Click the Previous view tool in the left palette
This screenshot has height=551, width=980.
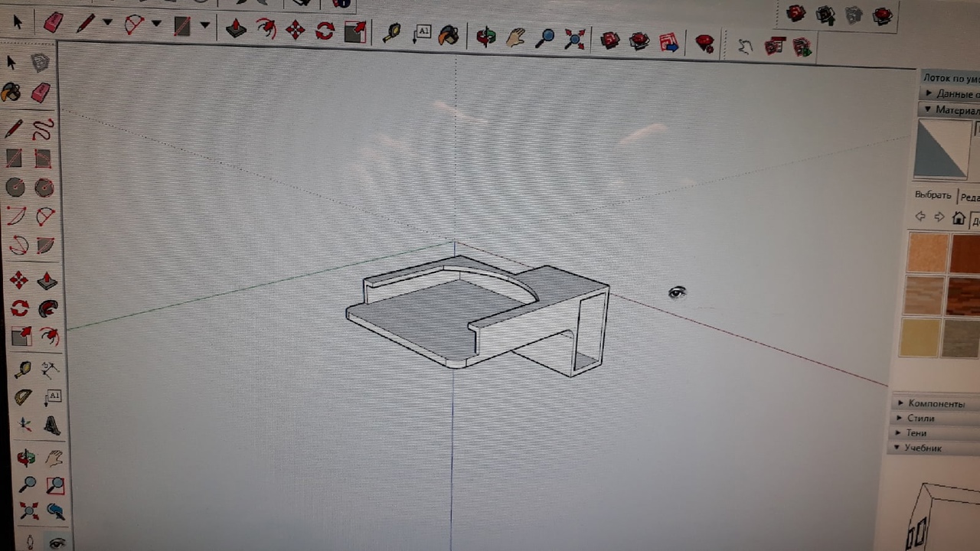(x=56, y=510)
